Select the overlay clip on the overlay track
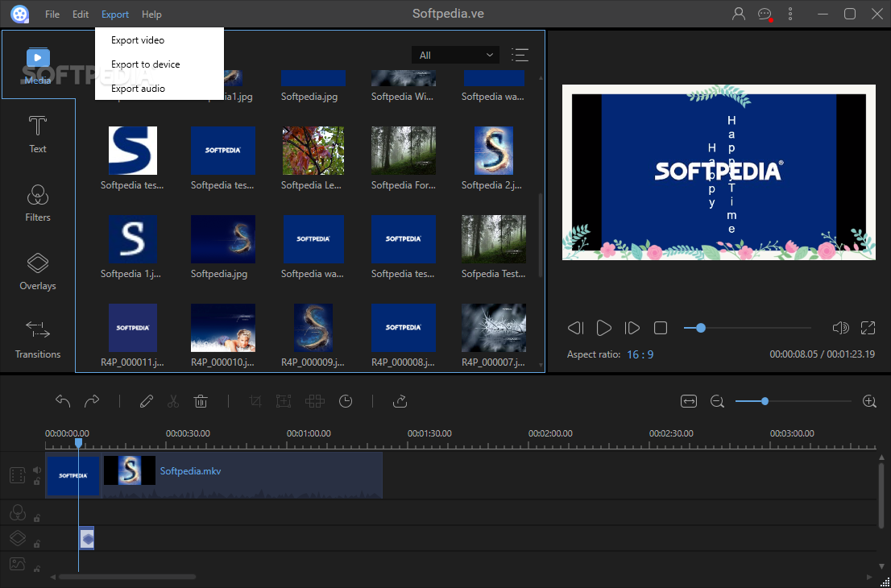 (x=87, y=538)
